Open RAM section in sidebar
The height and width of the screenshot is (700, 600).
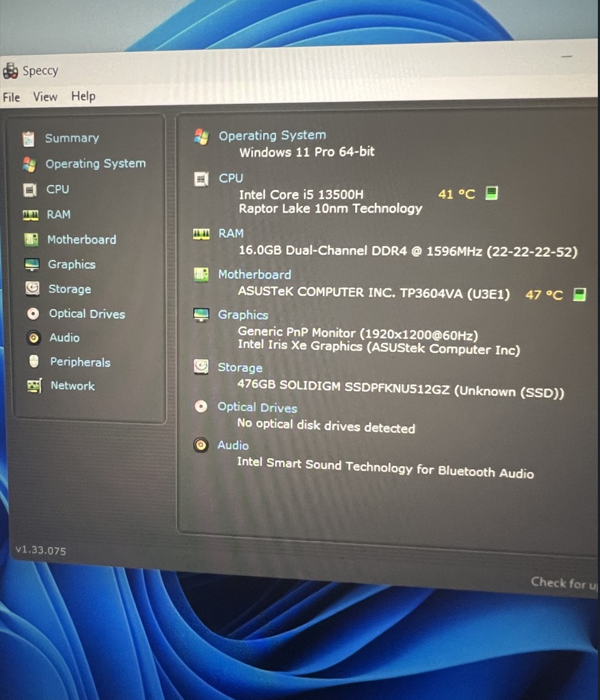point(59,215)
